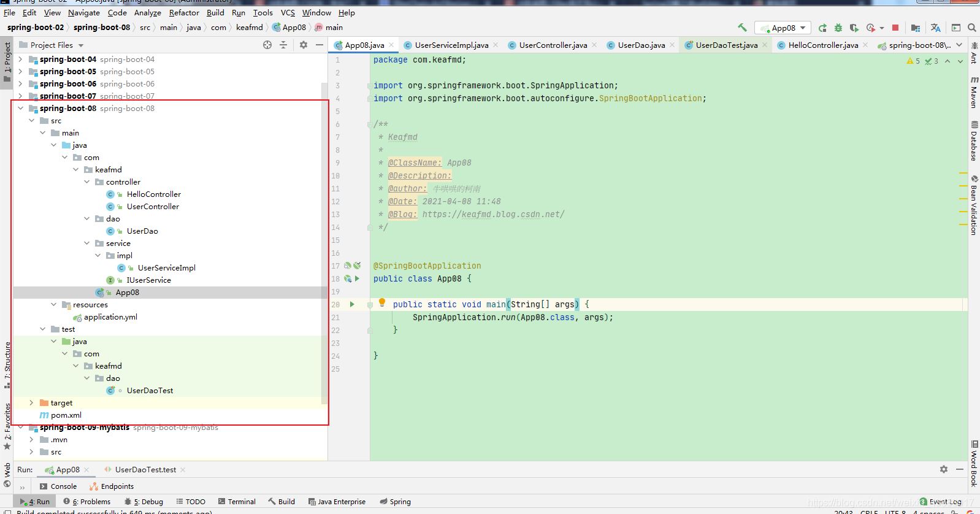Click the Build Project hammer icon
The width and height of the screenshot is (980, 514).
[x=742, y=28]
